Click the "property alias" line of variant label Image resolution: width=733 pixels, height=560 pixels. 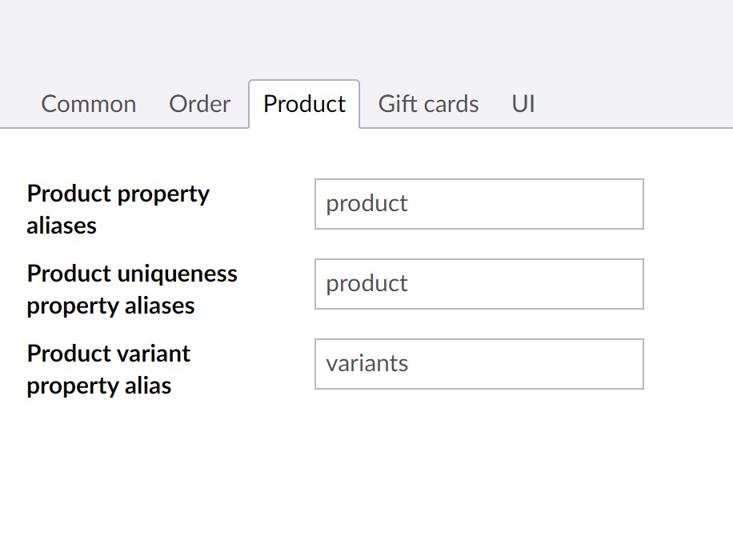99,386
